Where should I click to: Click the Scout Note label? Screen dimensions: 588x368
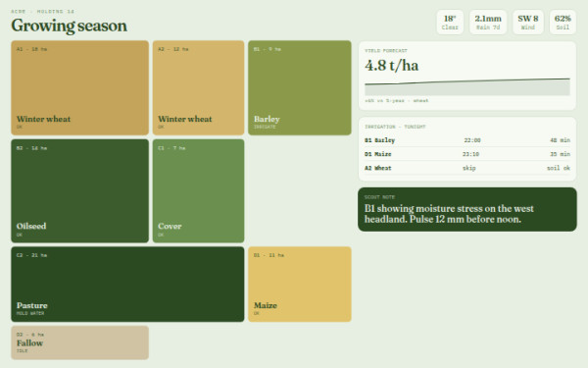379,197
